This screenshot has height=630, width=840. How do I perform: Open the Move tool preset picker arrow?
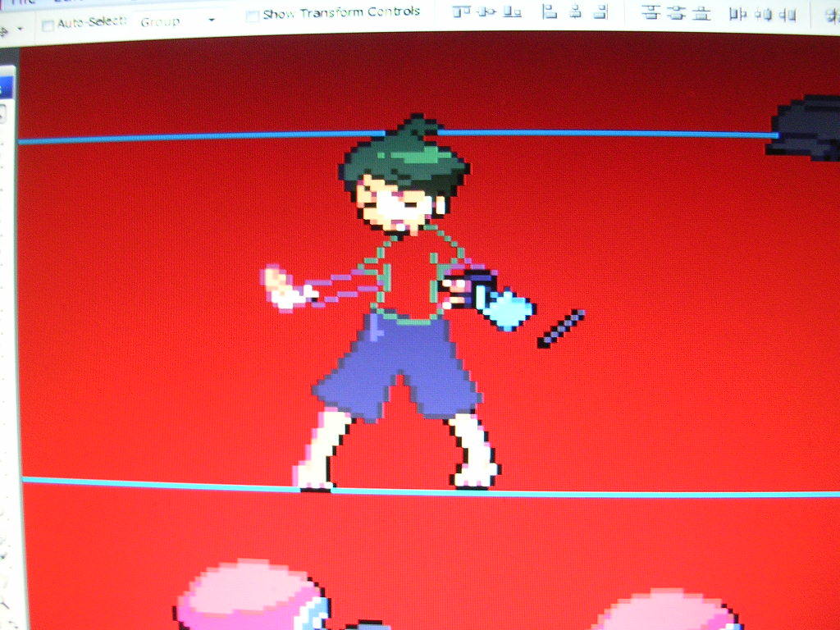(x=21, y=29)
